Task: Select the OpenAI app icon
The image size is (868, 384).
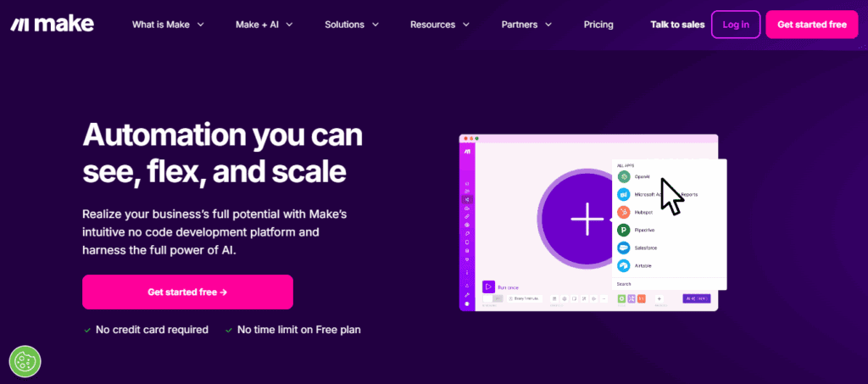Action: tap(624, 176)
